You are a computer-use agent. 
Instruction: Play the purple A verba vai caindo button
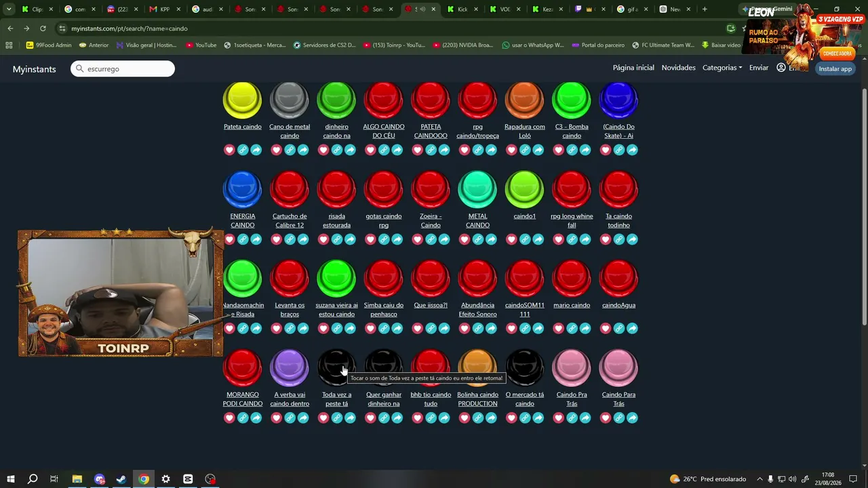(290, 367)
